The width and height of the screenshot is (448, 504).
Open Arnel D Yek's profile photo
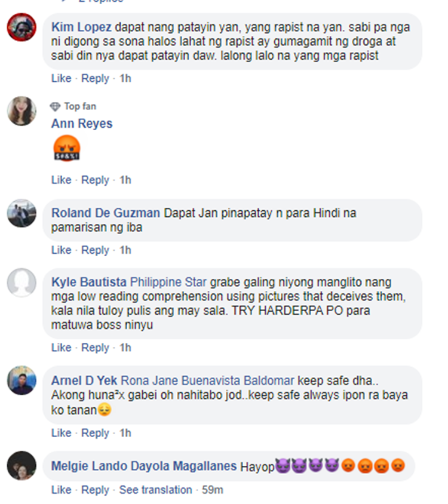(x=22, y=380)
